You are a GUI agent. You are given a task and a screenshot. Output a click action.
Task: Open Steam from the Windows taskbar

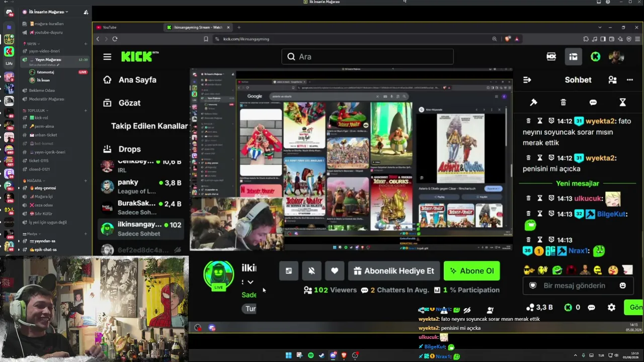click(x=321, y=355)
